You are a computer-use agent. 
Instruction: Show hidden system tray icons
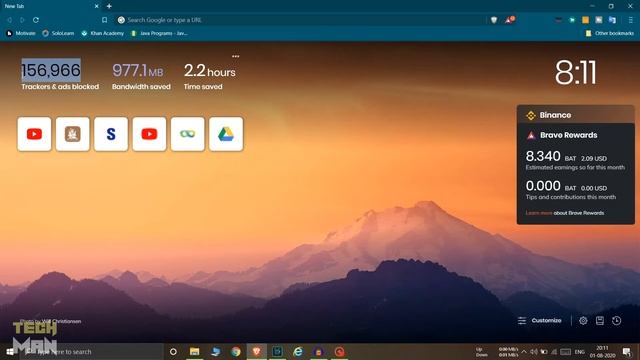tap(524, 351)
